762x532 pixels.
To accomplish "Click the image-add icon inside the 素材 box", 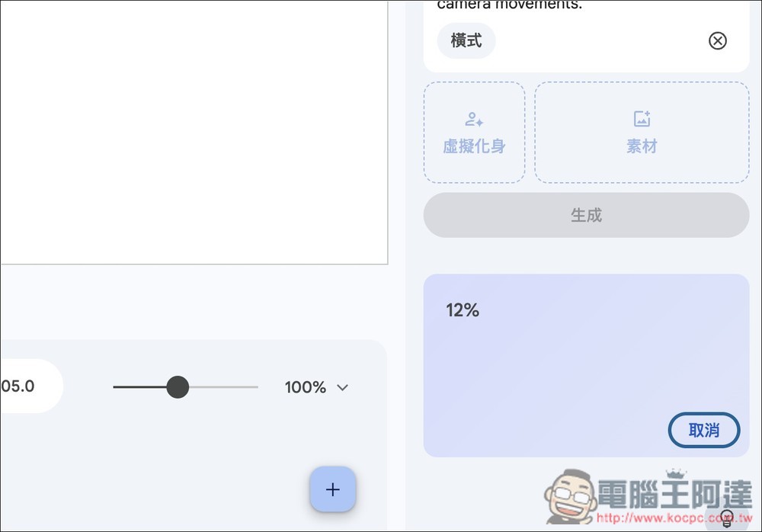I will [641, 118].
